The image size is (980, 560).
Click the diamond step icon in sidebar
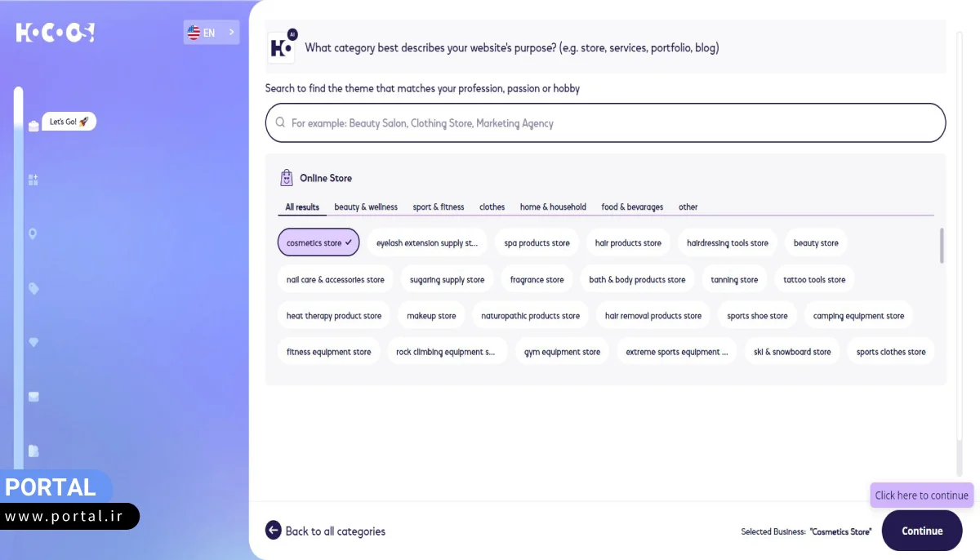pos(33,343)
